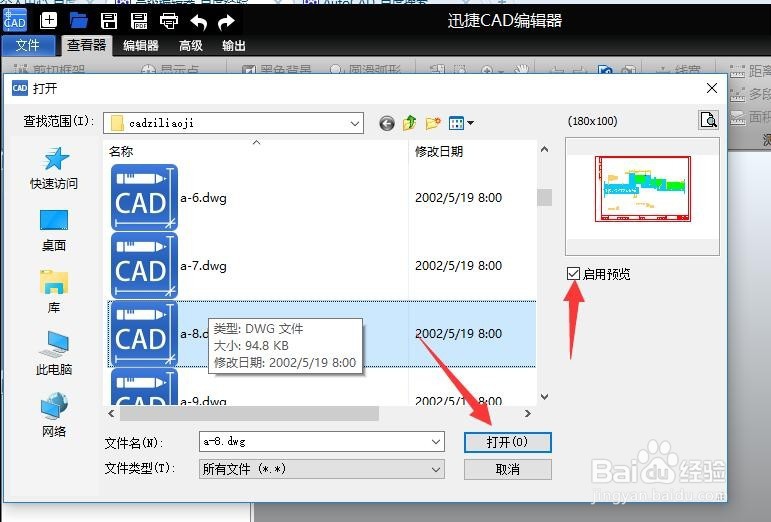Image resolution: width=771 pixels, height=522 pixels.
Task: Click the preview magnifier icon button
Action: coord(709,120)
